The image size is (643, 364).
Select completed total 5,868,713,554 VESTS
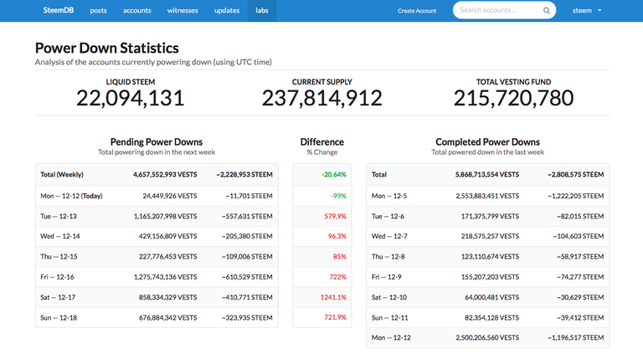tap(487, 175)
